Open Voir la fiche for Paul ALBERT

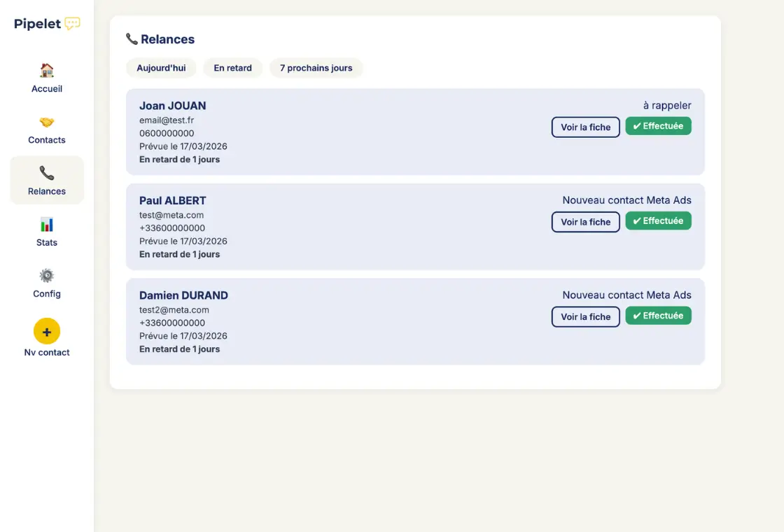tap(585, 222)
